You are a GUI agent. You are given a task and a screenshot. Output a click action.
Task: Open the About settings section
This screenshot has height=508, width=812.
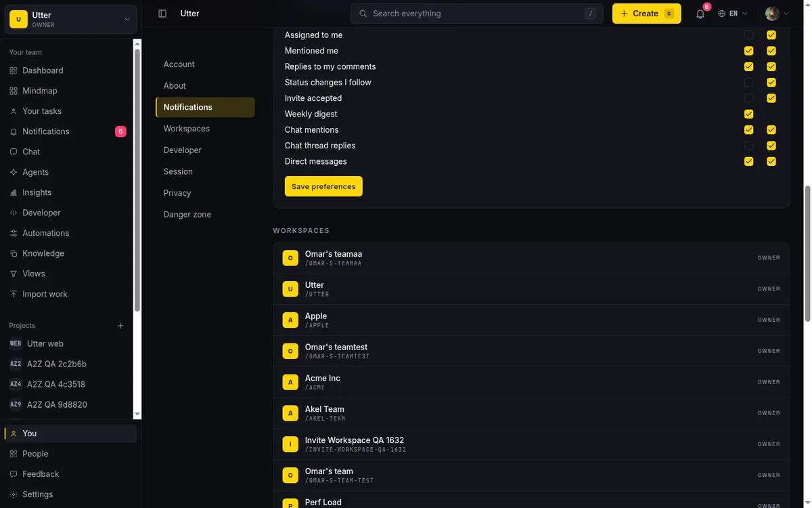[205, 86]
